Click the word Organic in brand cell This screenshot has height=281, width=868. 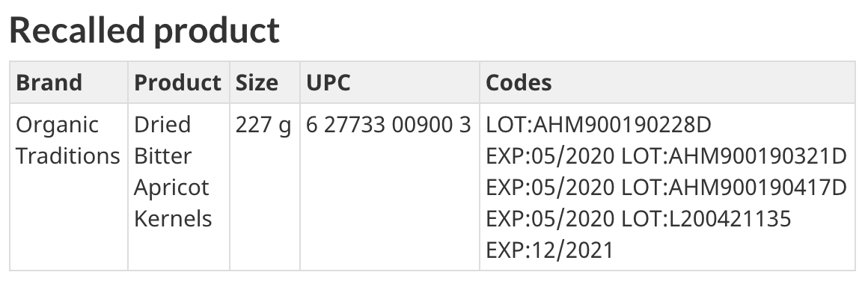point(57,126)
